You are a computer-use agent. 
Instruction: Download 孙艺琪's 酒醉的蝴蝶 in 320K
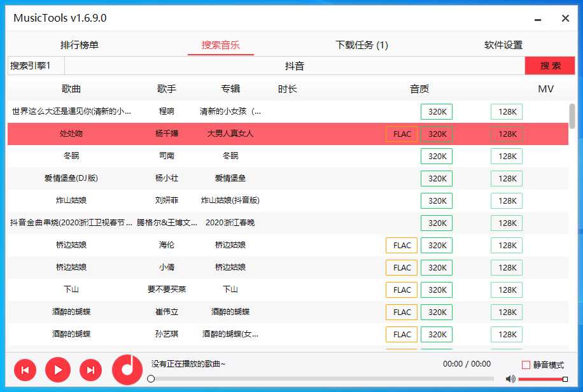click(437, 335)
